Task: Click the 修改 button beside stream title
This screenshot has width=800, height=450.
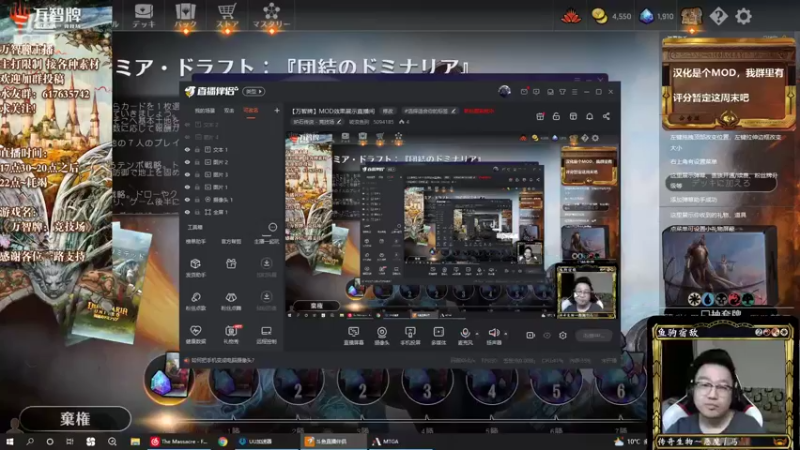Action: pyautogui.click(x=388, y=111)
